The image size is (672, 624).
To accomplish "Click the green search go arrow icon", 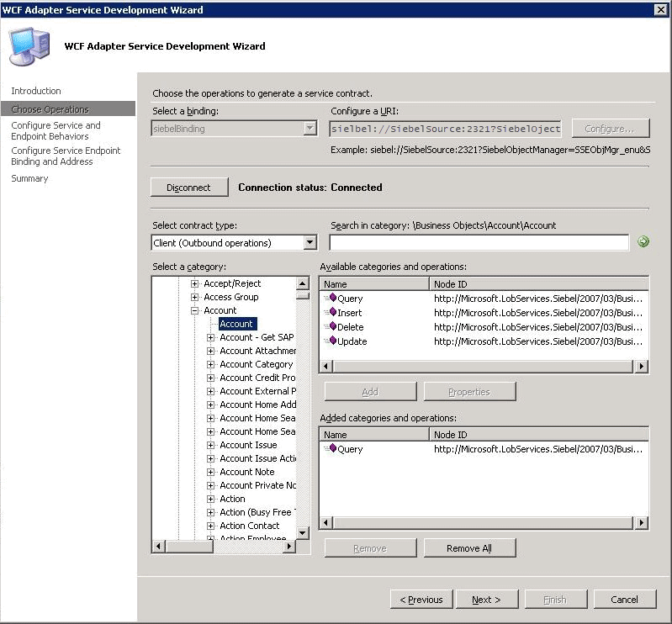I will tap(643, 241).
